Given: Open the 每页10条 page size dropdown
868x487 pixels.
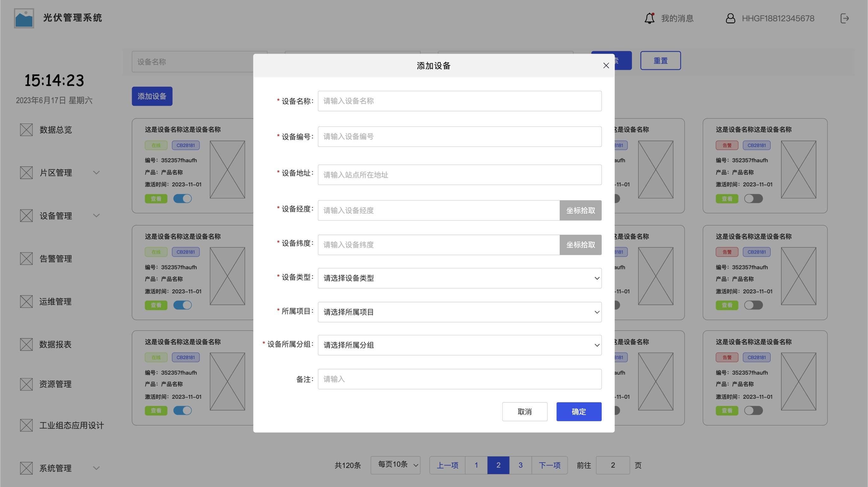Looking at the screenshot, I should click(395, 465).
